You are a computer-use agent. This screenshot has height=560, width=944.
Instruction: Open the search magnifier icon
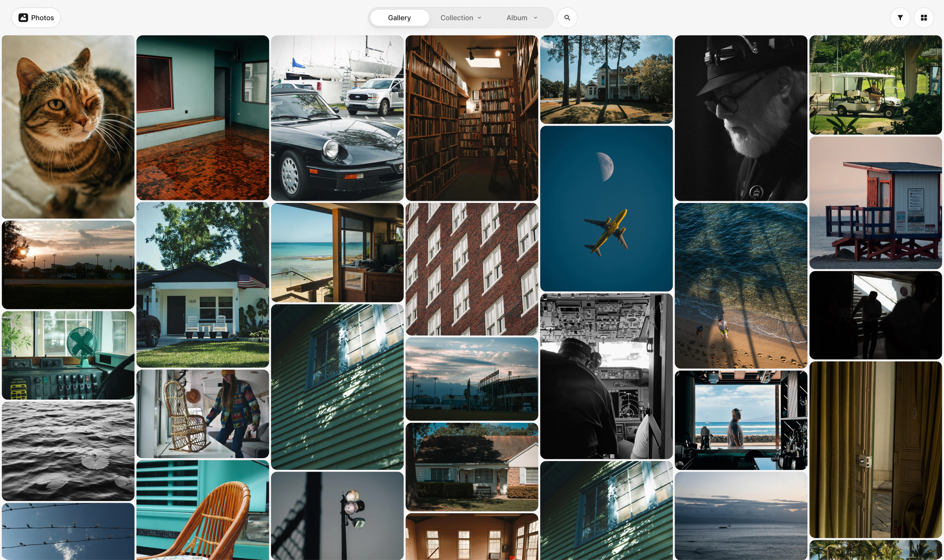[x=567, y=18]
